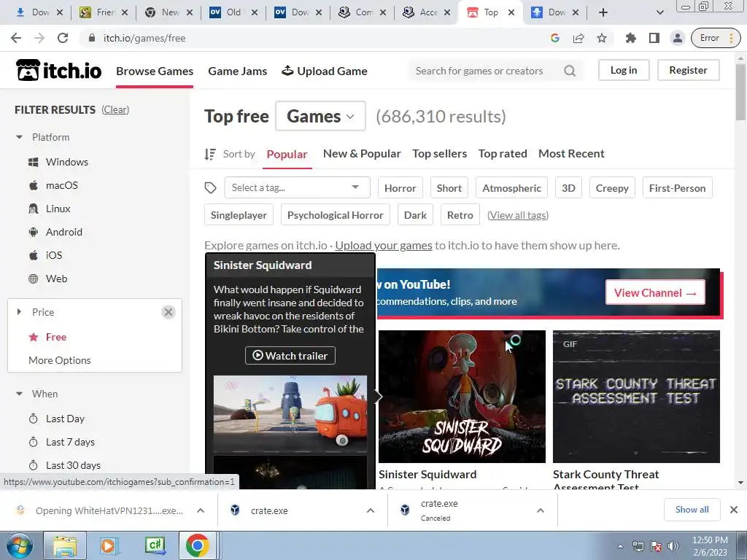Open media player from taskbar
747x560 pixels.
(109, 545)
